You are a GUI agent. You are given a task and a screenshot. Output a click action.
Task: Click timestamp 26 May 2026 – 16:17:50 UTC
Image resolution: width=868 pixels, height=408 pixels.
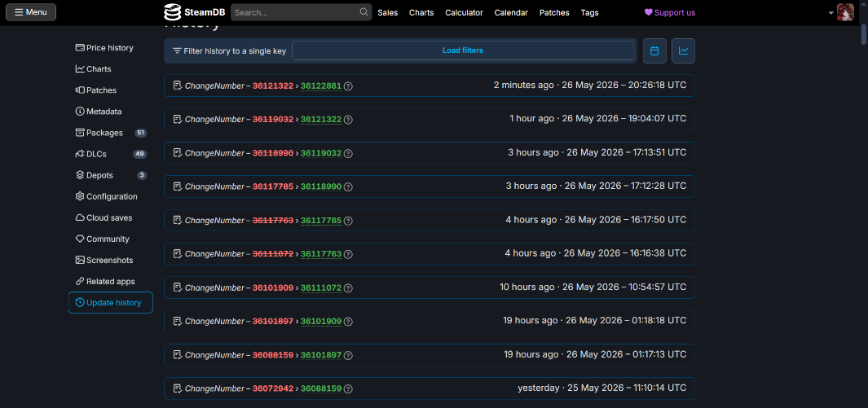[625, 220]
